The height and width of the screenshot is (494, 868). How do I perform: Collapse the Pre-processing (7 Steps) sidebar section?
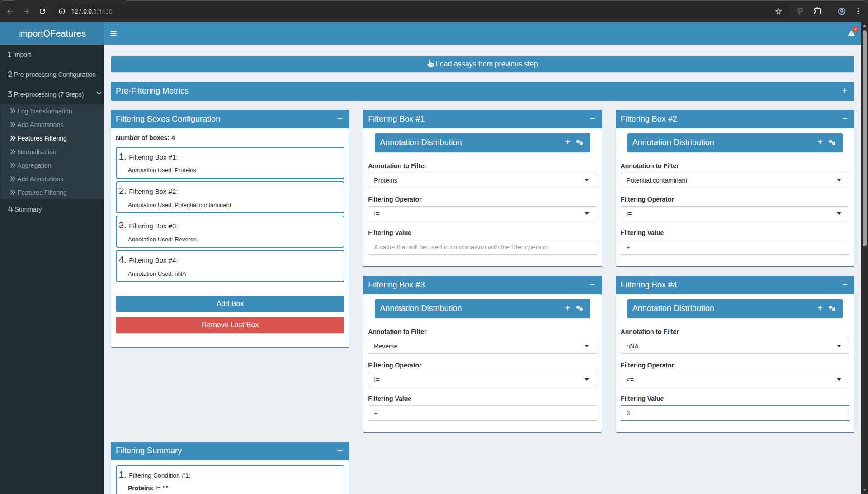[52, 94]
